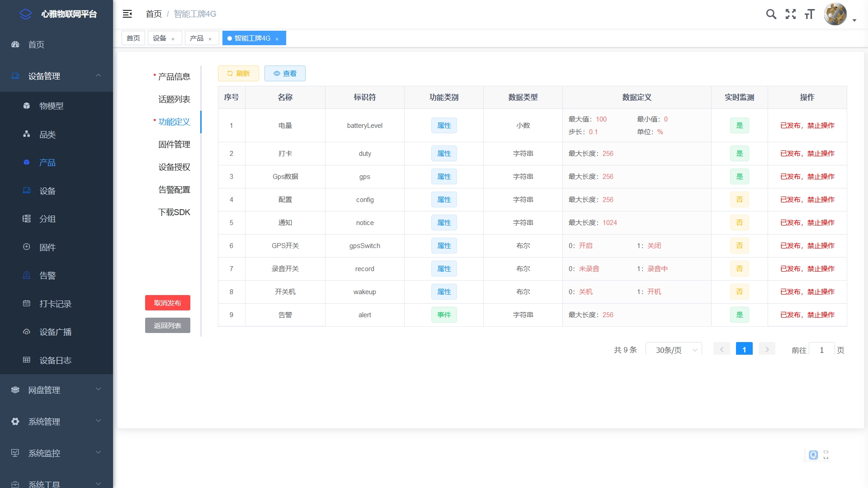The image size is (868, 488).
Task: Click the user avatar picture
Action: click(x=835, y=14)
